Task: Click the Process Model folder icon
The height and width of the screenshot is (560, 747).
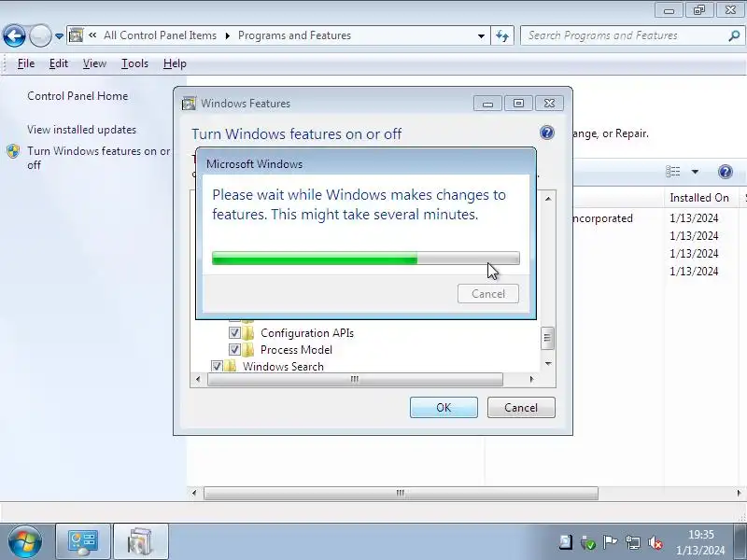Action: pyautogui.click(x=247, y=349)
